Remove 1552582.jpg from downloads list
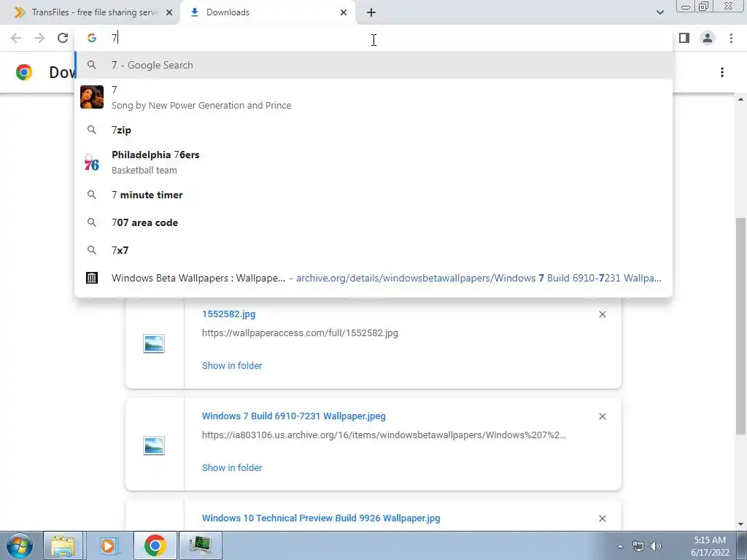This screenshot has width=747, height=560. point(602,314)
